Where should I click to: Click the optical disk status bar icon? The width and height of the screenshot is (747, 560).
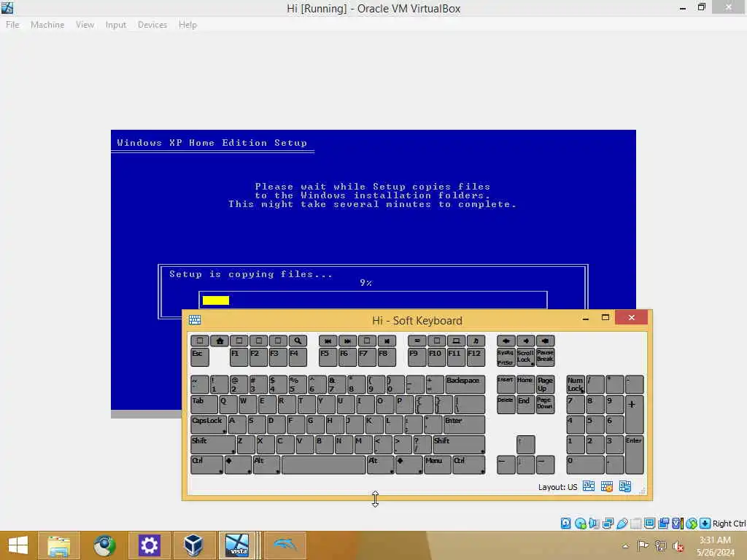pos(580,524)
